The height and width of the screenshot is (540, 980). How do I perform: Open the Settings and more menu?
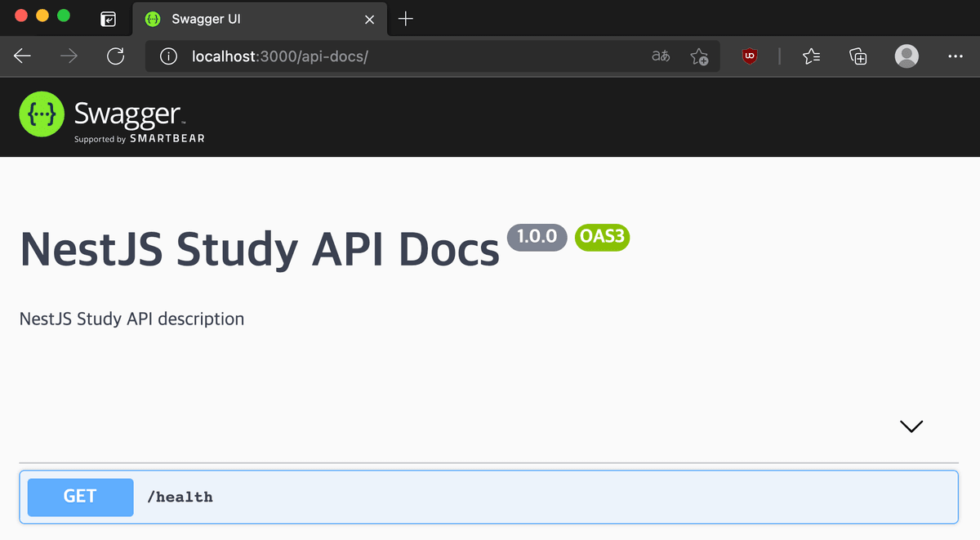click(x=955, y=56)
